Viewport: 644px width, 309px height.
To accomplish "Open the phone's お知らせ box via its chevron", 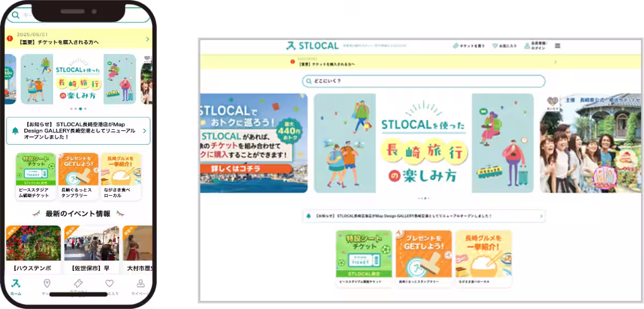I will [x=144, y=131].
